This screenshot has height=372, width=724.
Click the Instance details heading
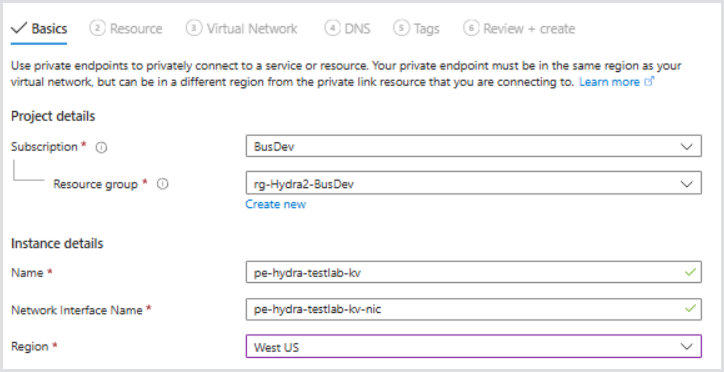pos(57,243)
